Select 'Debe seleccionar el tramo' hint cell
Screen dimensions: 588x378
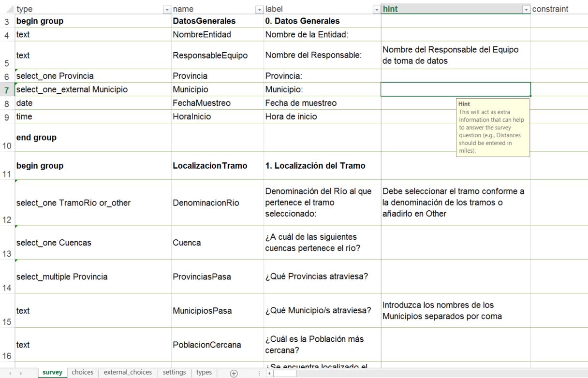[x=456, y=203]
